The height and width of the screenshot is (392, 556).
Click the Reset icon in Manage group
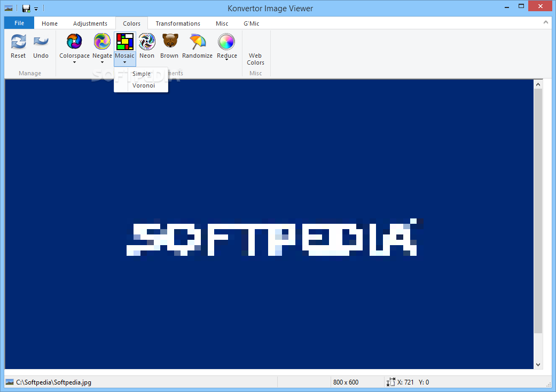tap(18, 42)
